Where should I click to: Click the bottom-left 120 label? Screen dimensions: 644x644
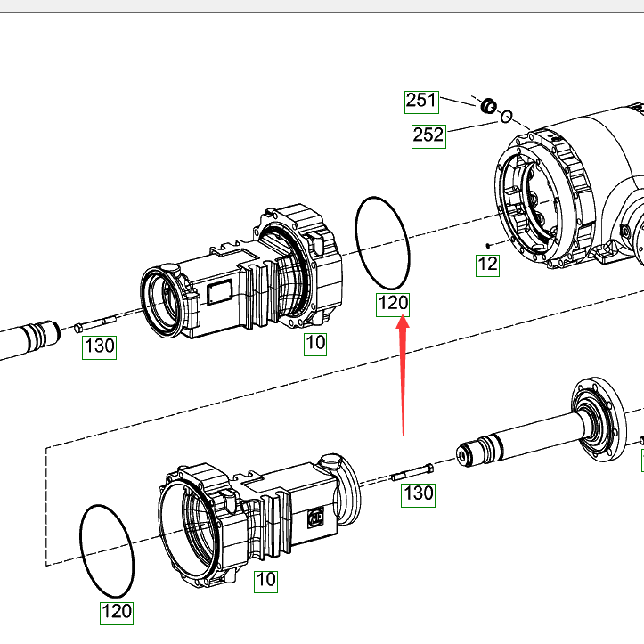[x=116, y=612]
